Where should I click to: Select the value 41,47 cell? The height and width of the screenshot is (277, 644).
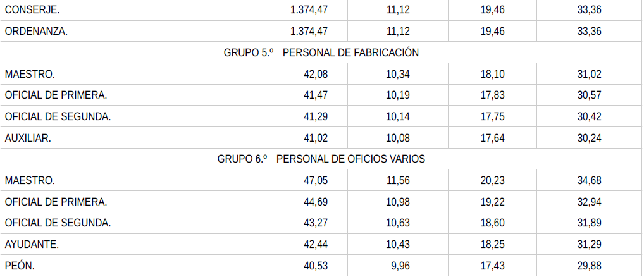pos(316,95)
